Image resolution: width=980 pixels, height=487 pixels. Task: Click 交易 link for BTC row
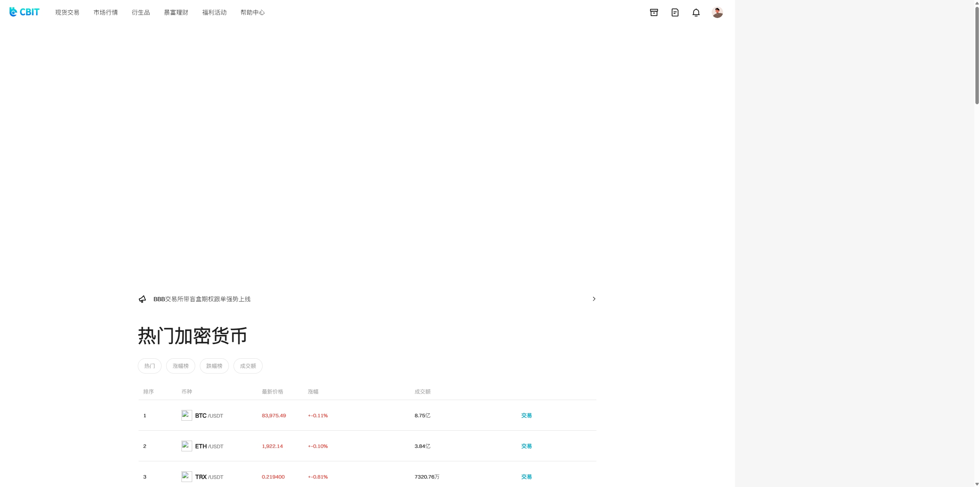pos(526,415)
